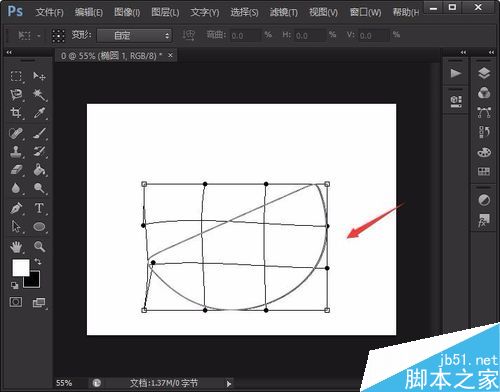Select the Horizontal Type tool
This screenshot has height=392, width=500.
[39, 208]
